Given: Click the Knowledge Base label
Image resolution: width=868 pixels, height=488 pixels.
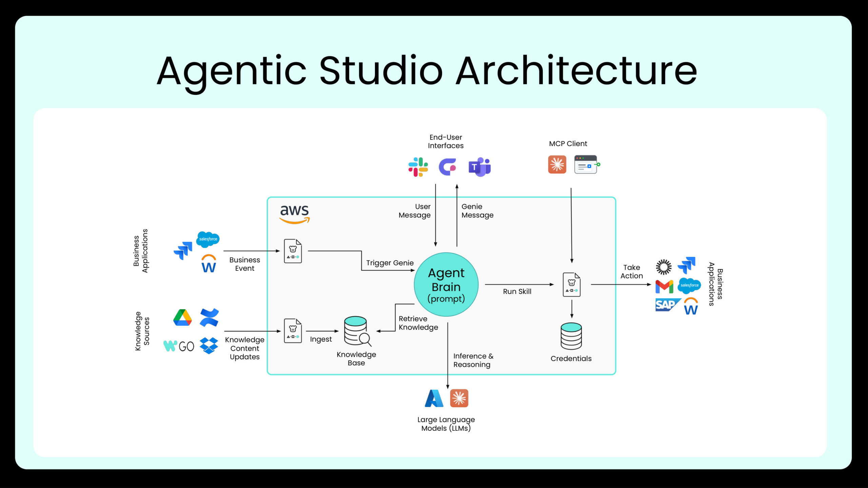Looking at the screenshot, I should [x=356, y=359].
